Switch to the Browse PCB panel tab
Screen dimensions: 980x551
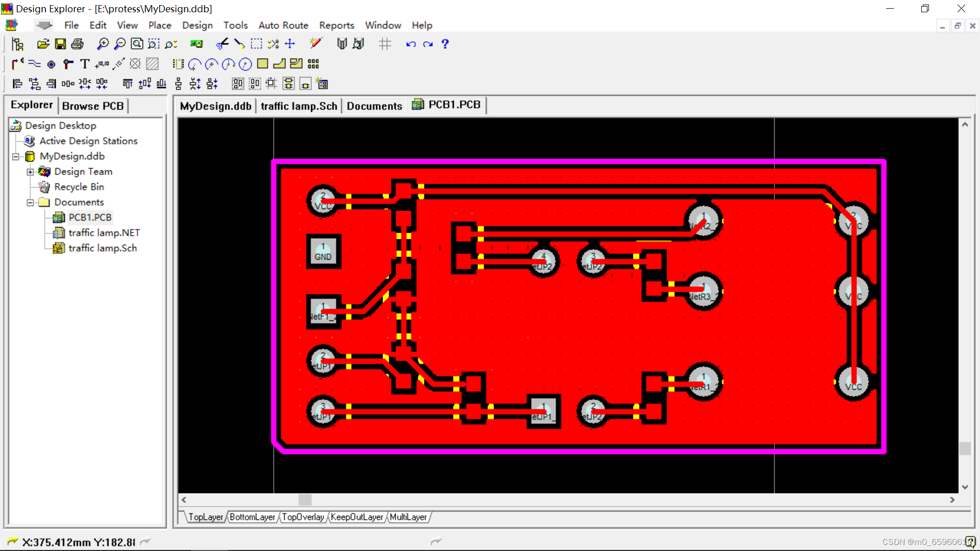93,106
